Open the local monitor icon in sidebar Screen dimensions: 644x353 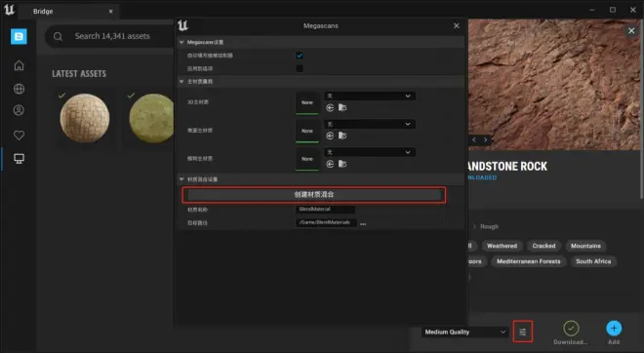[19, 158]
